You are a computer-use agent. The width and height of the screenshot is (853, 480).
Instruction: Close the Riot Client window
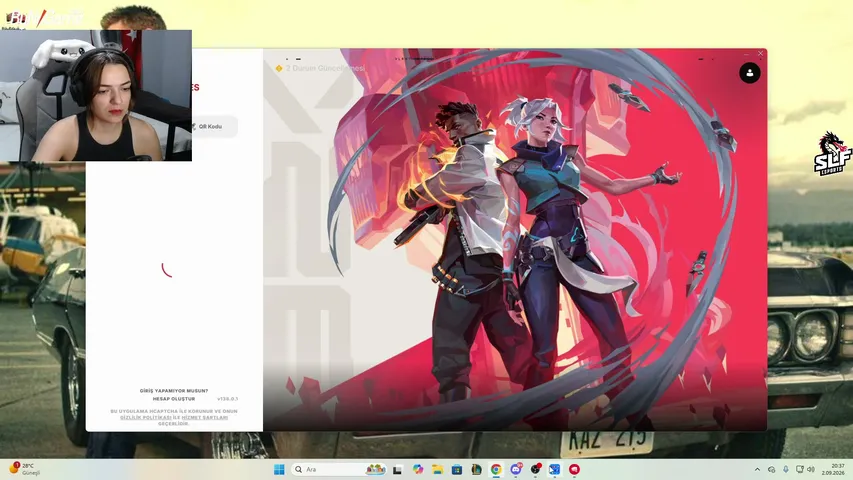[x=761, y=53]
